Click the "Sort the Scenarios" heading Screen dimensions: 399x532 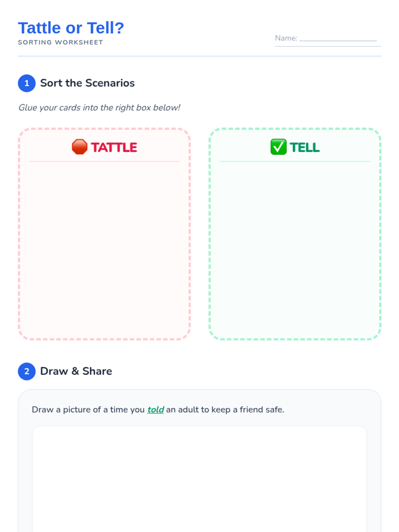87,83
